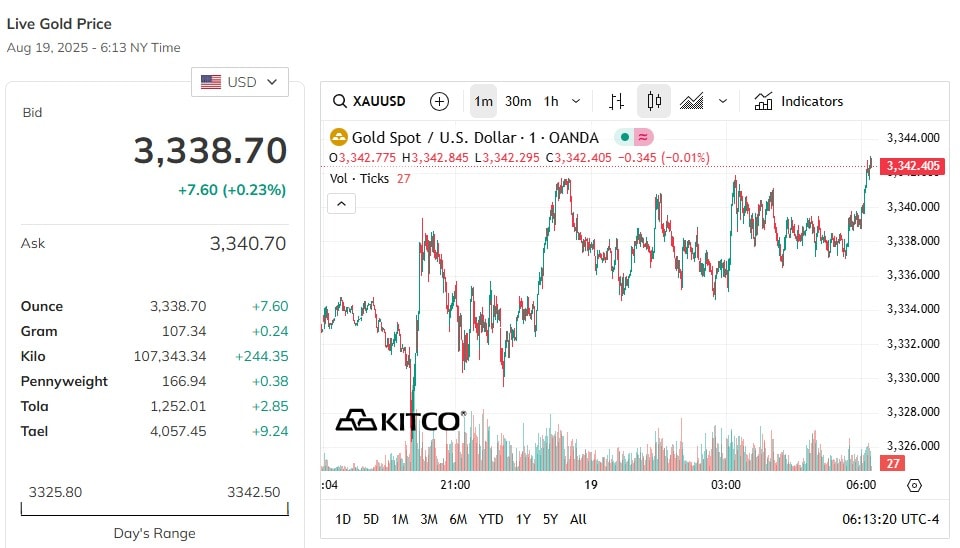Toggle the green market status dot
This screenshot has height=548, width=960.
point(624,137)
